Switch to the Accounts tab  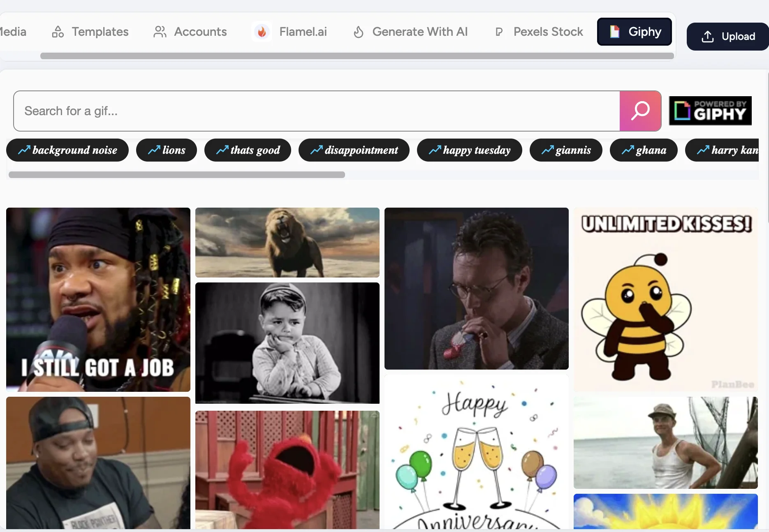(x=190, y=32)
